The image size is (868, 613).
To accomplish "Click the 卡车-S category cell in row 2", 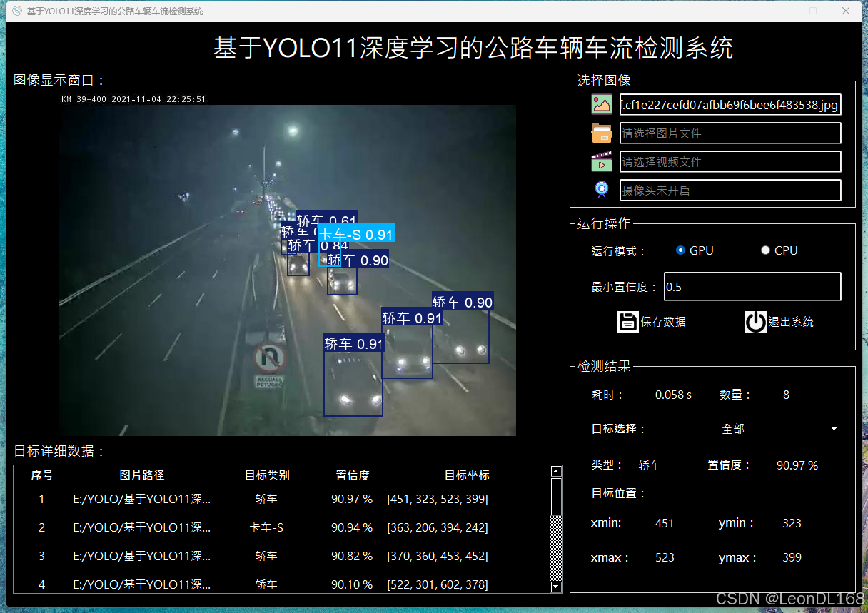I will click(x=267, y=527).
